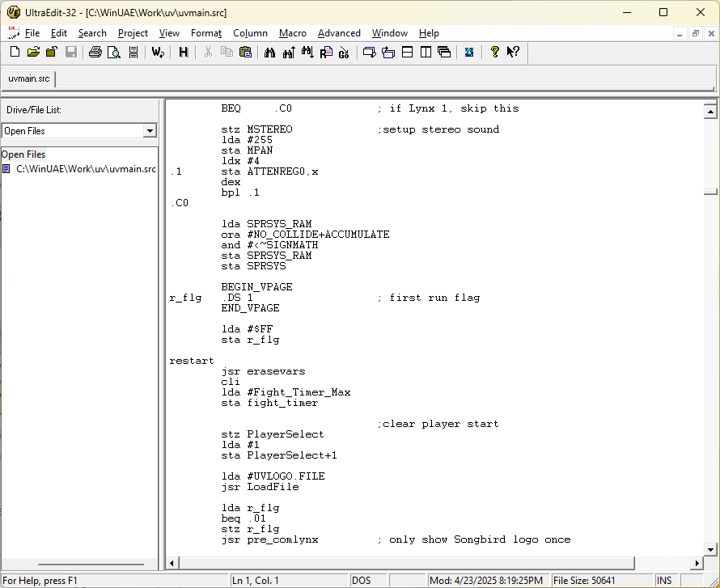Toggle Hex edit mode H icon

click(x=183, y=52)
